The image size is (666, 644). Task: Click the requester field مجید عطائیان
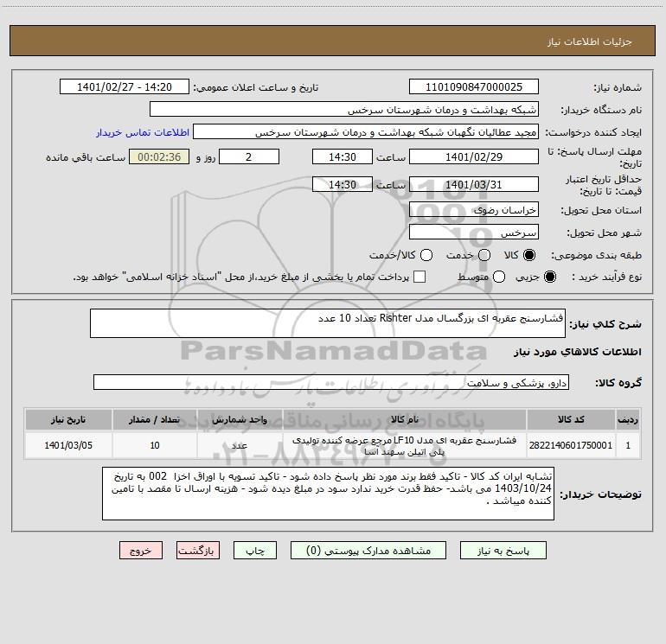click(366, 132)
